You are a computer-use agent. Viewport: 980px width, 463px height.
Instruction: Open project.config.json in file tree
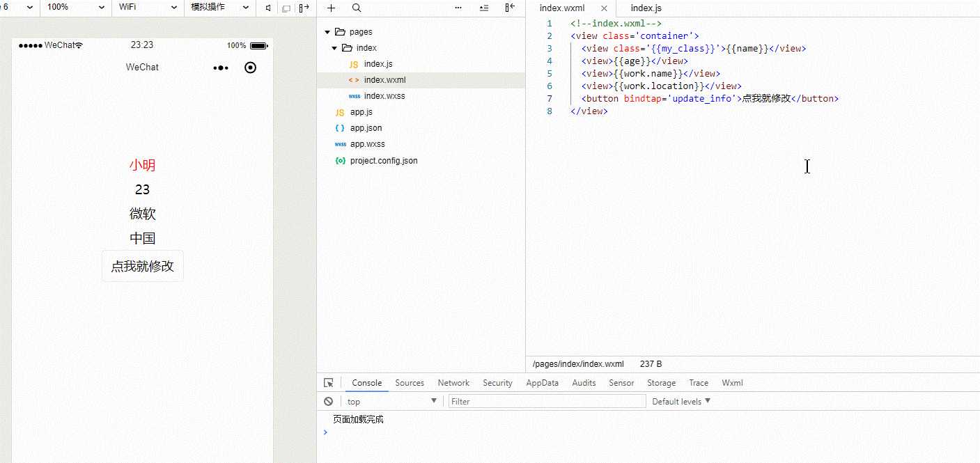pyautogui.click(x=384, y=161)
